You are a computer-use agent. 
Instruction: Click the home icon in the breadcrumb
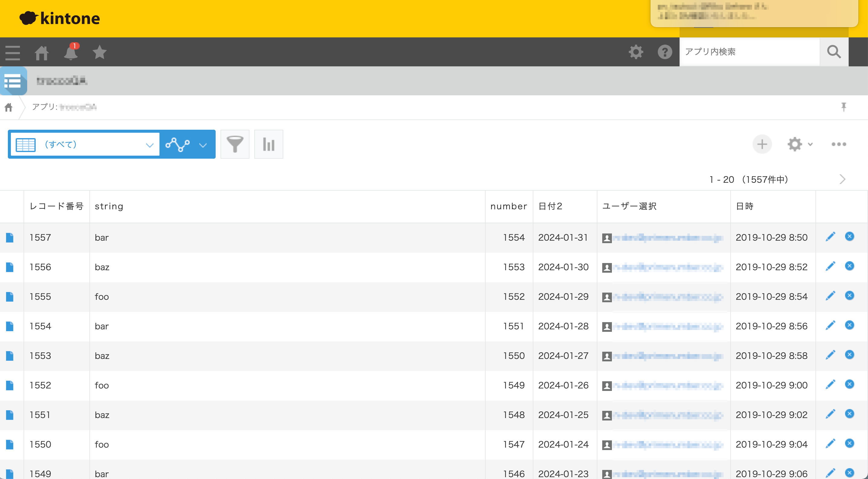coord(9,107)
